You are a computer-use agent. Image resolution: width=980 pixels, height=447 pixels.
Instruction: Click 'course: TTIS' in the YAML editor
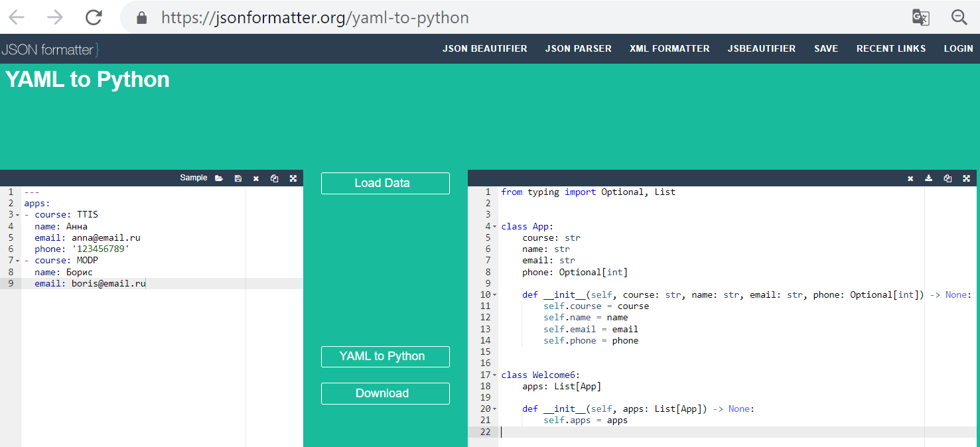[x=66, y=215]
